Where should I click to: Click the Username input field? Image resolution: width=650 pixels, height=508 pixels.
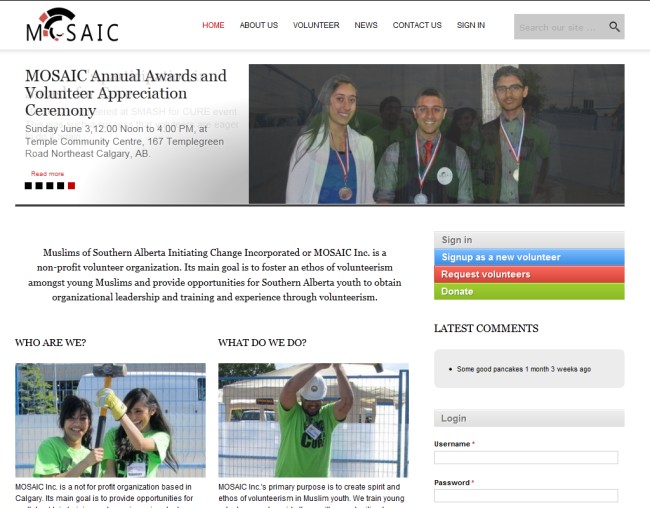pyautogui.click(x=526, y=457)
